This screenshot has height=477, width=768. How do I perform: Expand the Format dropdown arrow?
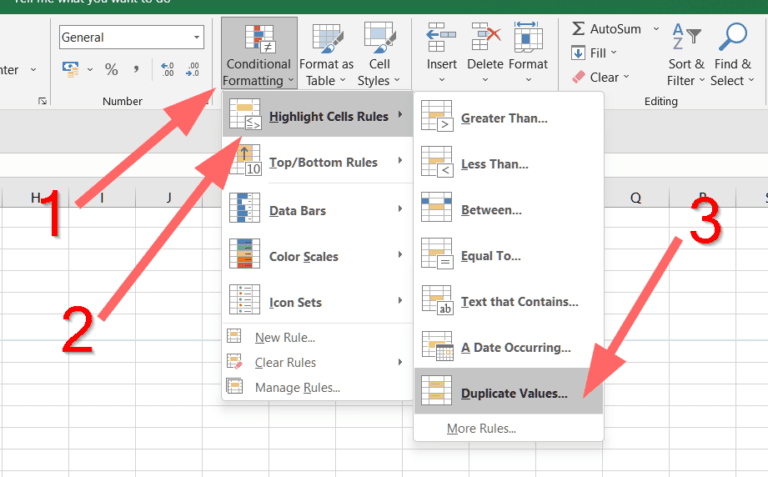pos(528,80)
